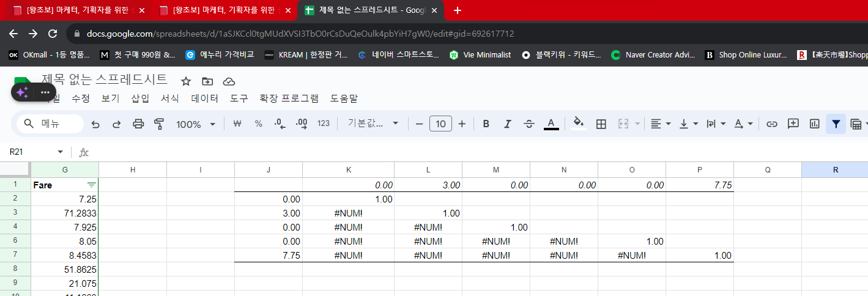Insert a chart from toolbar
Image resolution: width=868 pixels, height=296 pixels.
814,124
